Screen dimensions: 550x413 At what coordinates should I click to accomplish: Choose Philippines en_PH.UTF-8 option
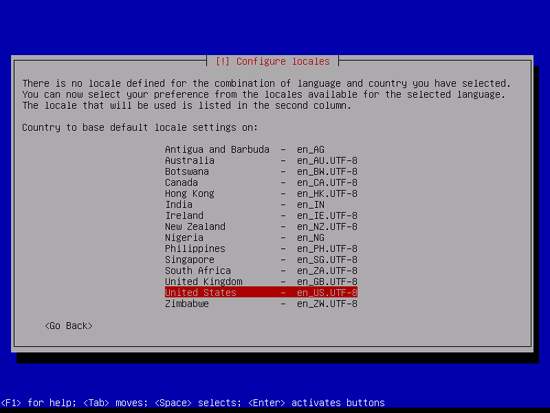(x=261, y=249)
